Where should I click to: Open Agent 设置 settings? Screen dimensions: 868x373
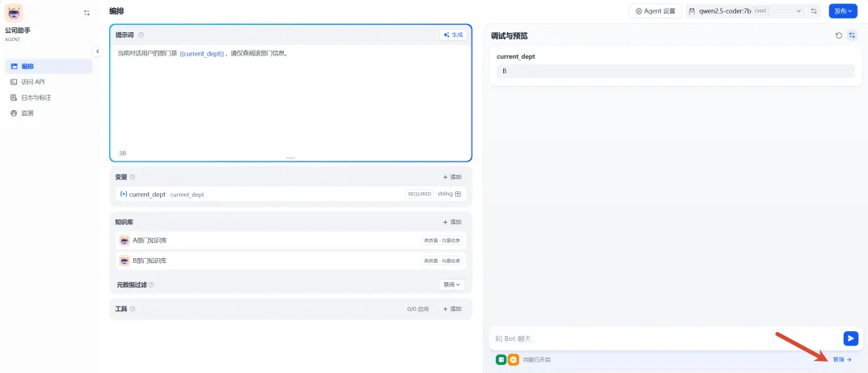tap(656, 11)
